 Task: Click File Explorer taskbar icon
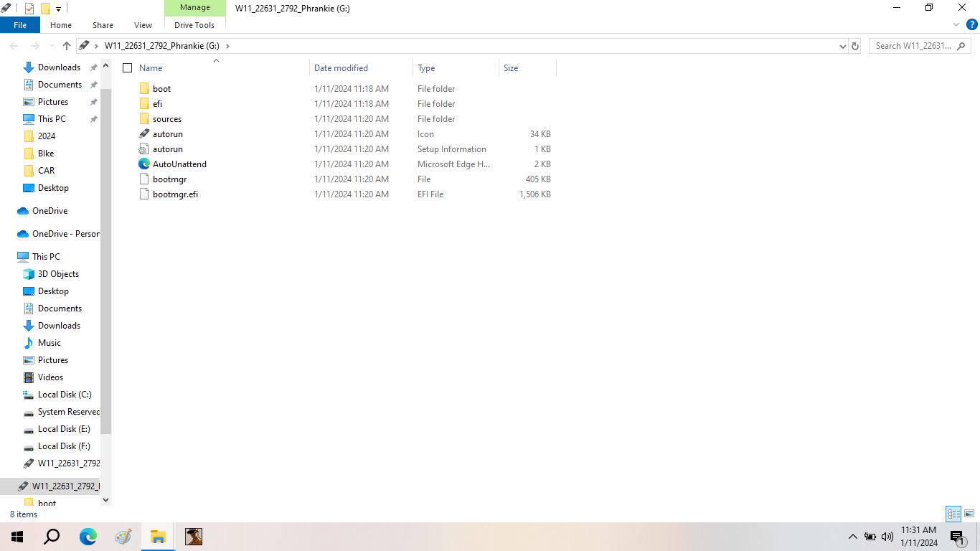[158, 537]
